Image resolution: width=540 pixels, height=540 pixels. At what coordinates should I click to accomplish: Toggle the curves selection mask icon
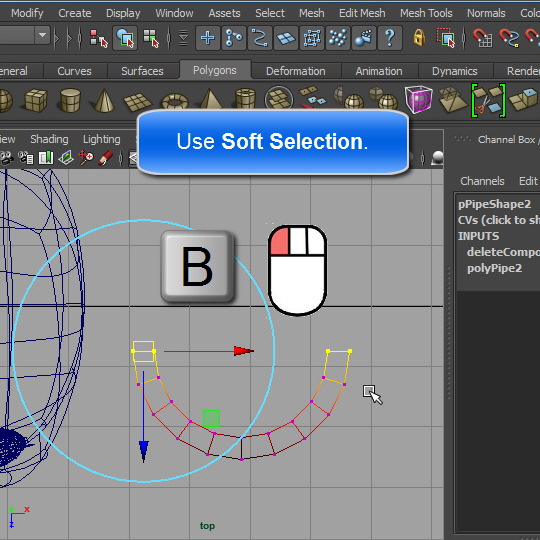[260, 38]
